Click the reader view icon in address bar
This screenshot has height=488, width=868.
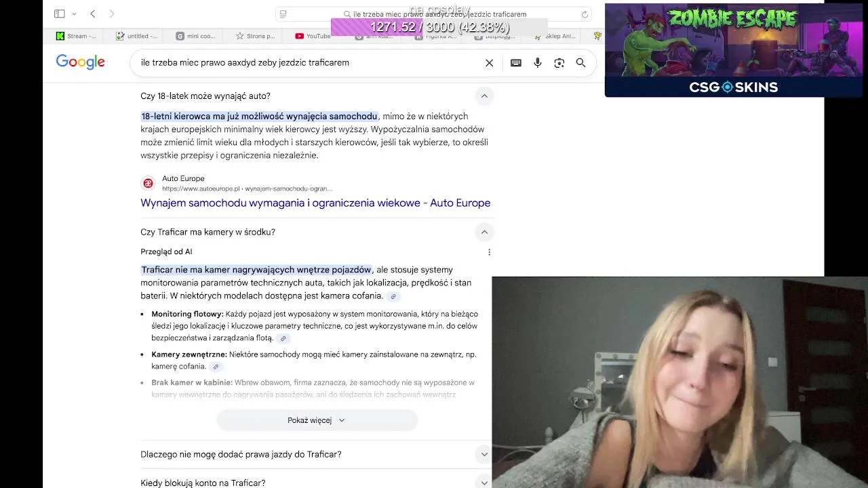click(283, 14)
